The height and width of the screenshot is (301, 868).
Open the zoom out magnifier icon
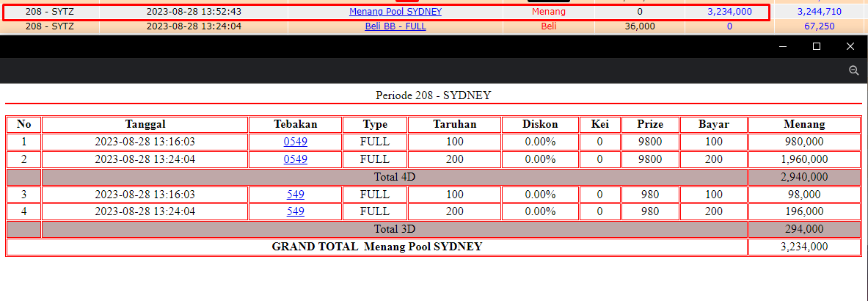coord(853,70)
